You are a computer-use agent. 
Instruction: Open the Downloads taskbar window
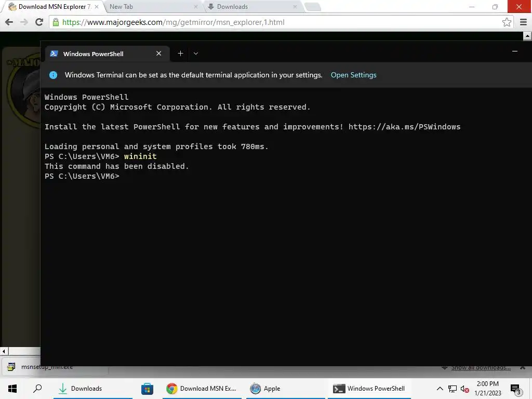click(92, 389)
